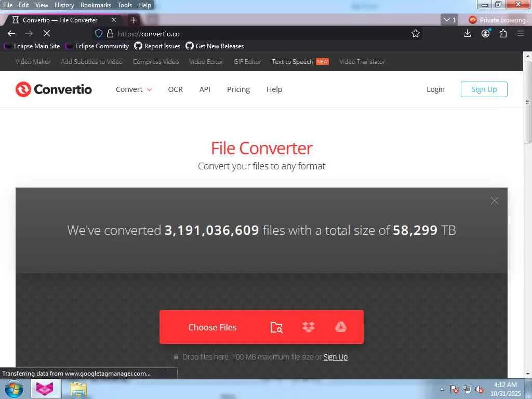Viewport: 532px width, 399px height.
Task: Click the pink browser taskbar icon
Action: coord(45,389)
